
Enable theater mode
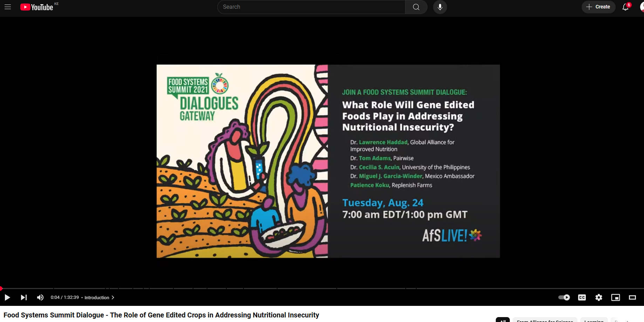point(632,297)
